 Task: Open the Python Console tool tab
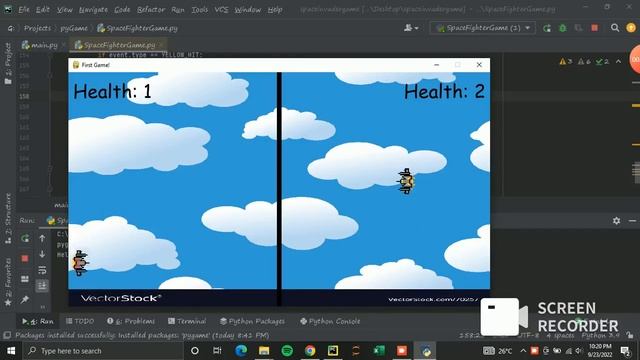330,321
